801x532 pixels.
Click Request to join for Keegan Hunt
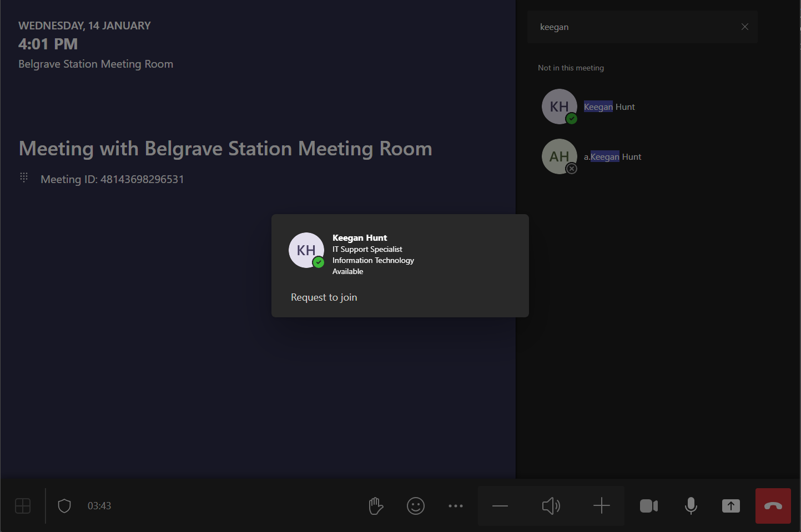(x=324, y=297)
